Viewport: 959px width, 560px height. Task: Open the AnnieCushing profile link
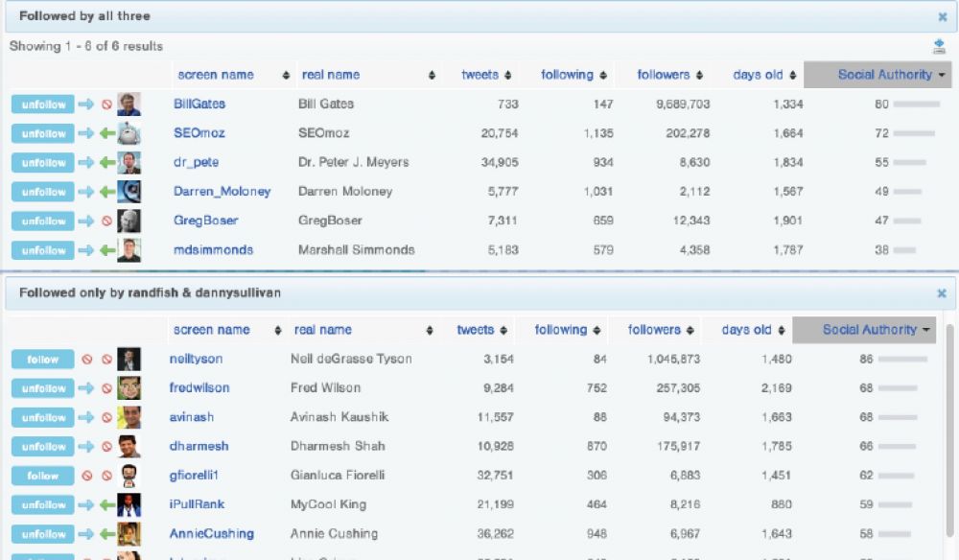click(x=212, y=533)
